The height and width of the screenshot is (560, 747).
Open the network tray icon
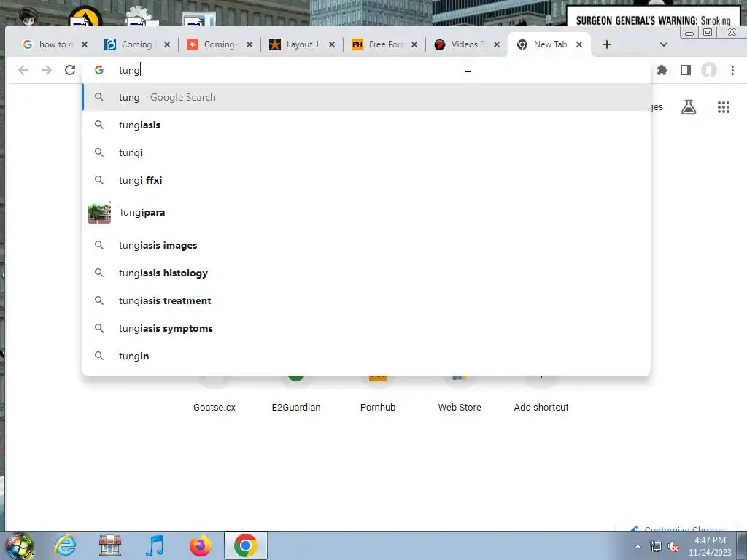[656, 546]
